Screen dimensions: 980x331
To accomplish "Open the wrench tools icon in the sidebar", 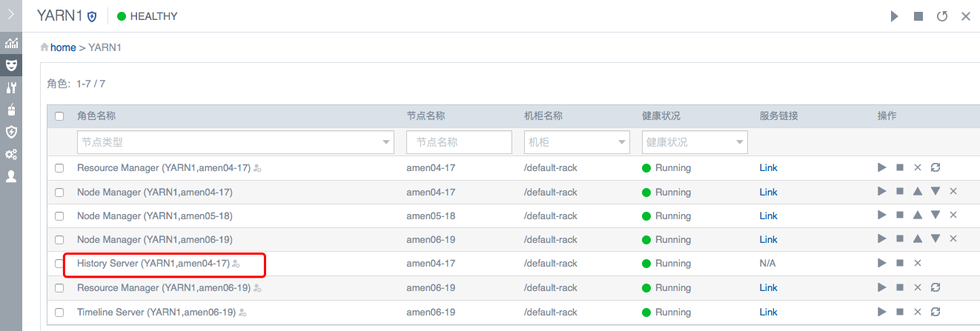I will 11,88.
